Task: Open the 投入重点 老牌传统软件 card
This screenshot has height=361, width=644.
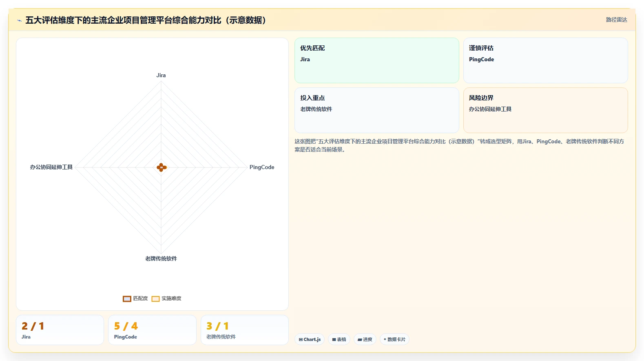Action: (x=377, y=110)
